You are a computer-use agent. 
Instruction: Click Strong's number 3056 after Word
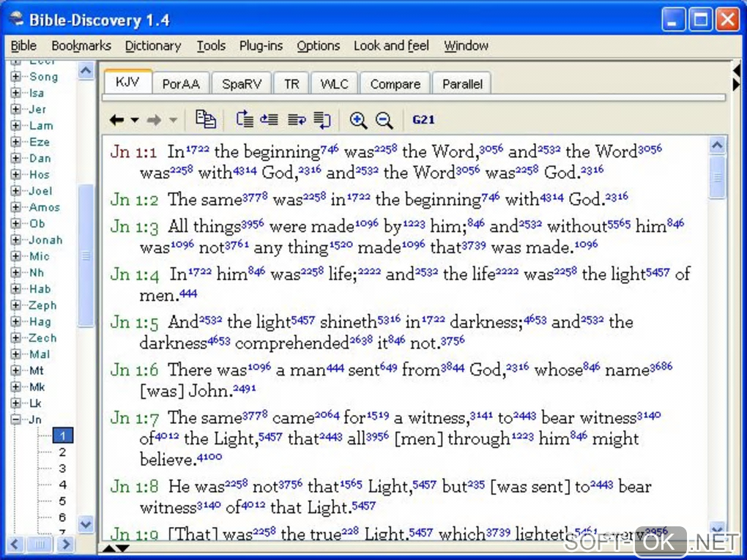click(491, 149)
